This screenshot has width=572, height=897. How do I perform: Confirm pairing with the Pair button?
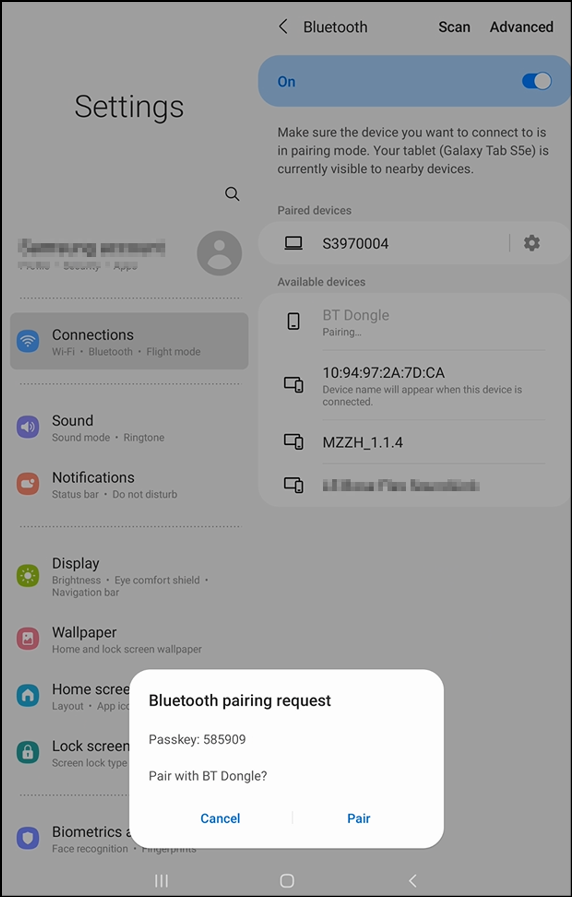[x=359, y=818]
